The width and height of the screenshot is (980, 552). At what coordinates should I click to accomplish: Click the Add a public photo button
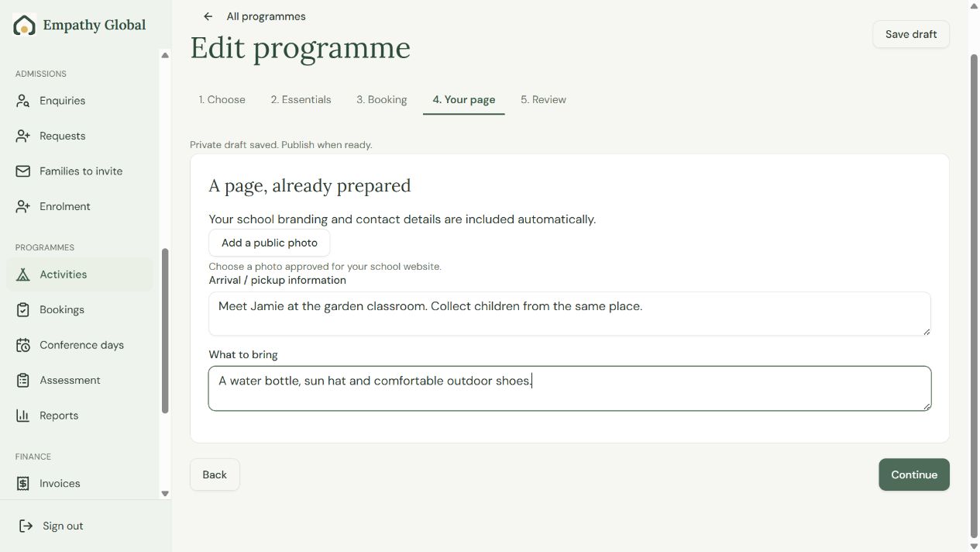270,243
